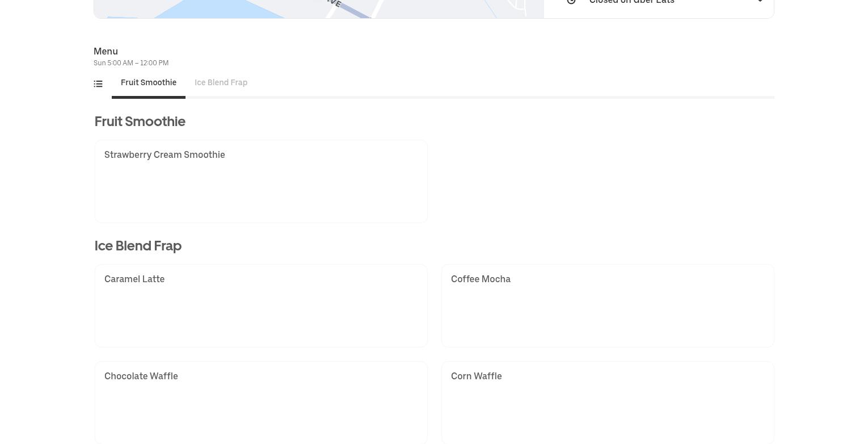Click the blue water area on map
The width and height of the screenshot is (868, 444).
pyautogui.click(x=216, y=9)
